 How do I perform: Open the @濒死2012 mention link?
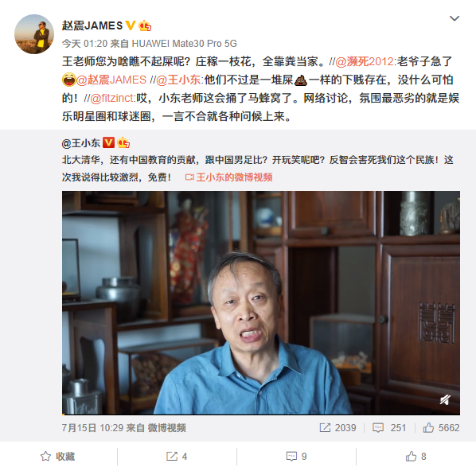365,61
